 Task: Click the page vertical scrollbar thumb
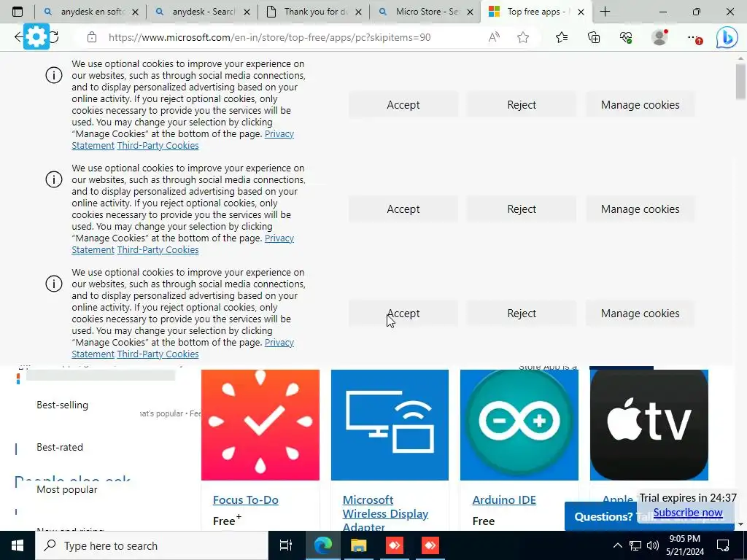pos(740,82)
